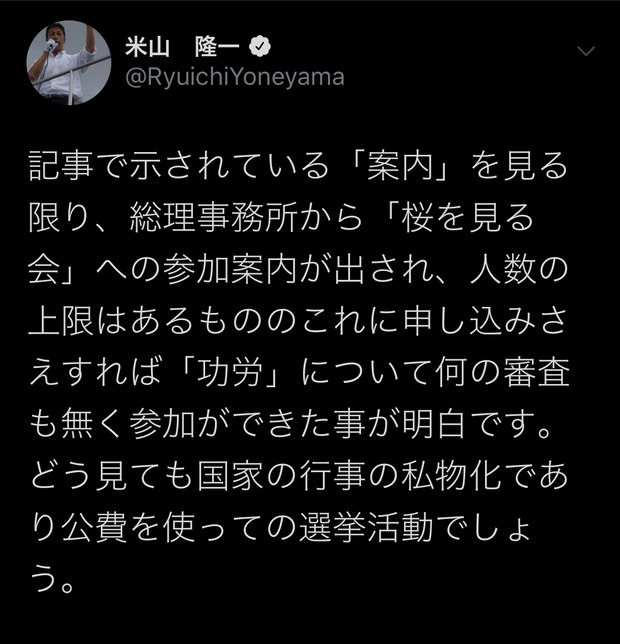This screenshot has width=620, height=644.
Task: Click the phrase 選挙活動でしょ in the tweet
Action: [x=416, y=527]
